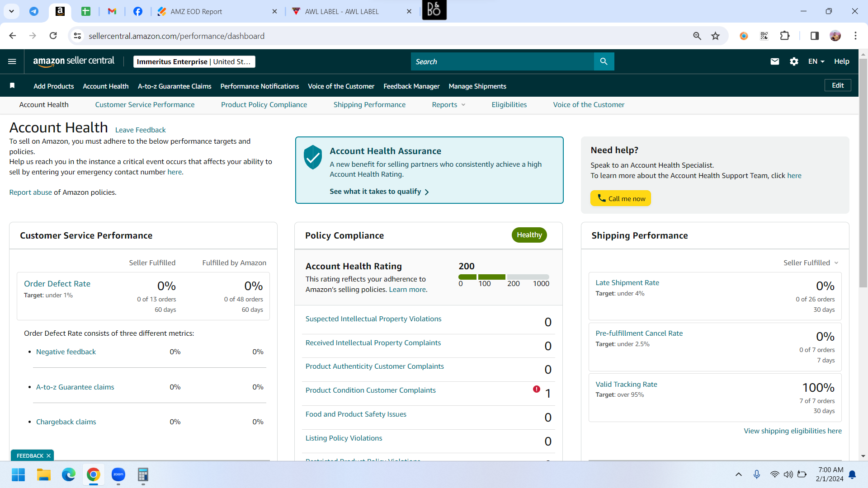Open the Seller Central hamburger menu
The image size is (868, 488).
pyautogui.click(x=12, y=61)
